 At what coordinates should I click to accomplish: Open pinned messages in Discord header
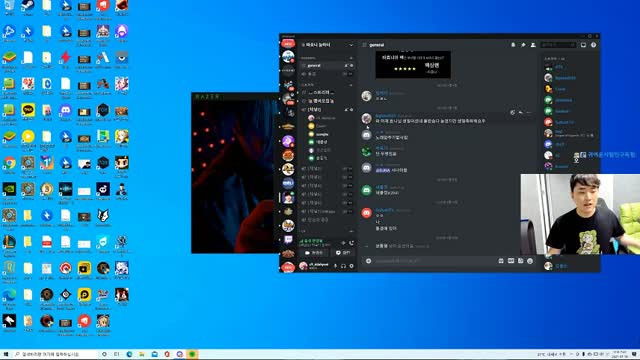point(523,45)
